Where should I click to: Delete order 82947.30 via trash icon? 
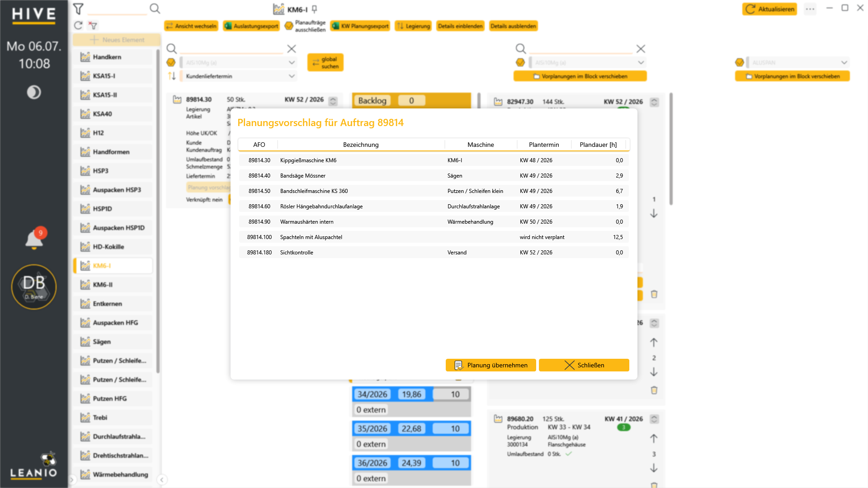(x=654, y=294)
